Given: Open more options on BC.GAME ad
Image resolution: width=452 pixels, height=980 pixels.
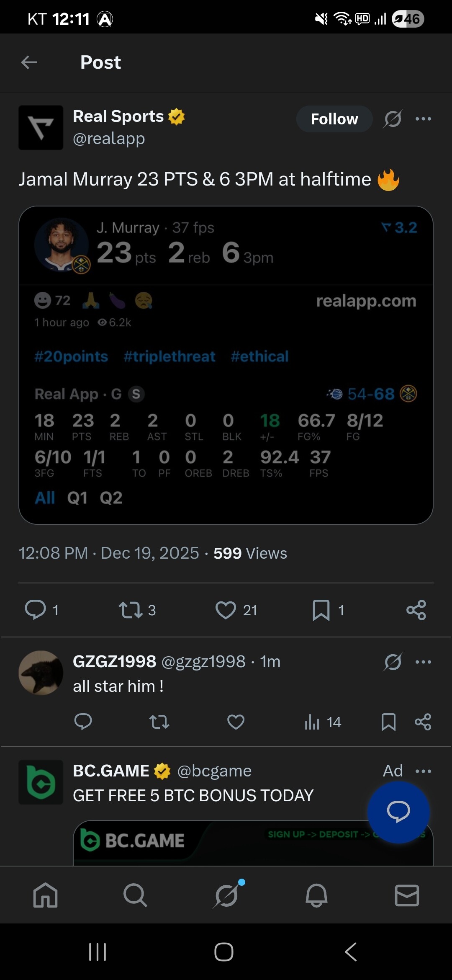Looking at the screenshot, I should point(423,771).
